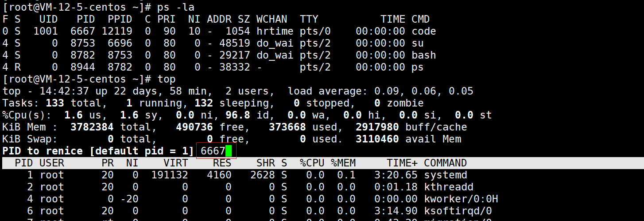Click the CMD header in ps output

pos(421,20)
